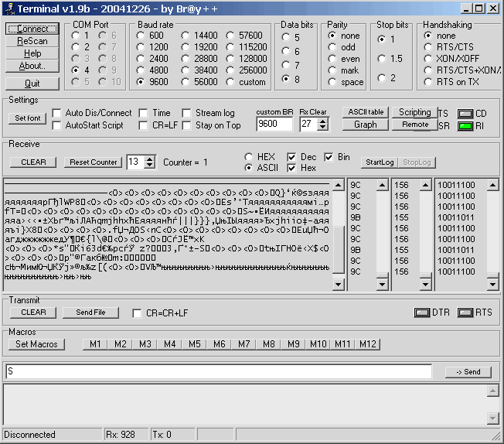Screen dimensions: 504x444
Task: Enable Auto Dis/Connect checkbox
Action: [57, 113]
